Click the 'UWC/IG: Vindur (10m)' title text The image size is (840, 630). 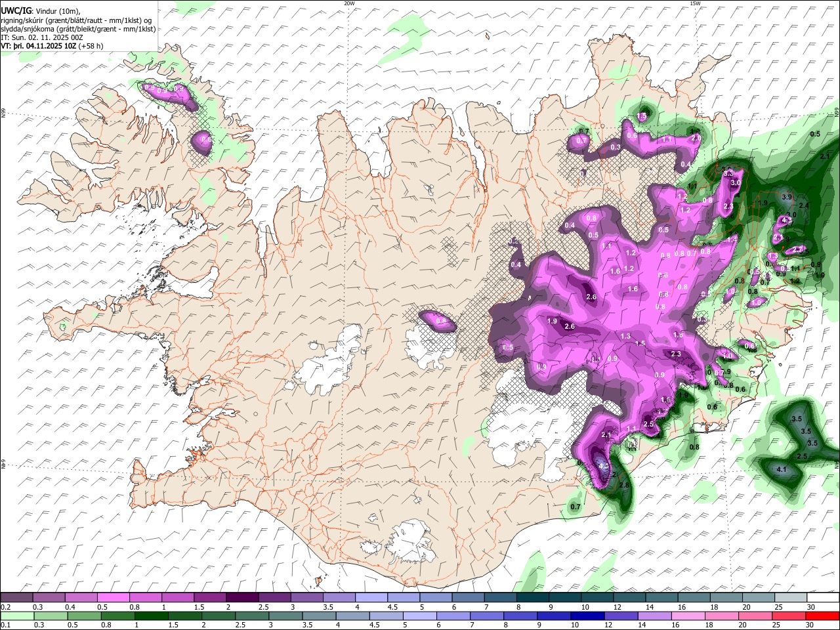[x=40, y=11]
